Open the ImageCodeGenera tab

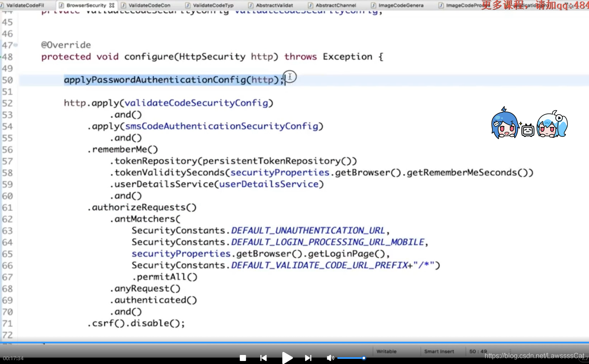click(400, 5)
